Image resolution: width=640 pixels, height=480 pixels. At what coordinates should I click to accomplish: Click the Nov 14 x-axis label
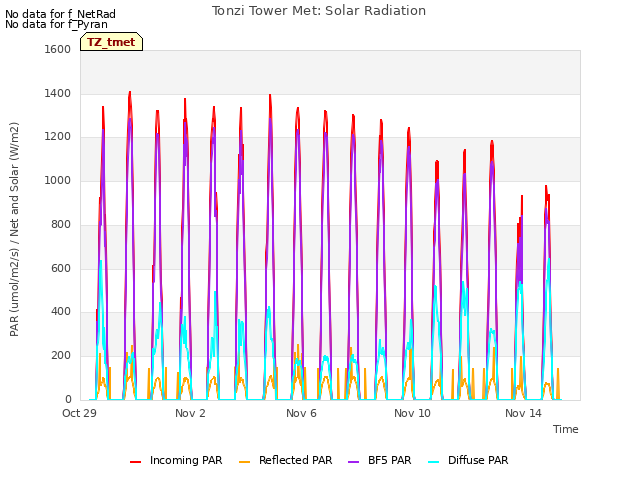(523, 413)
